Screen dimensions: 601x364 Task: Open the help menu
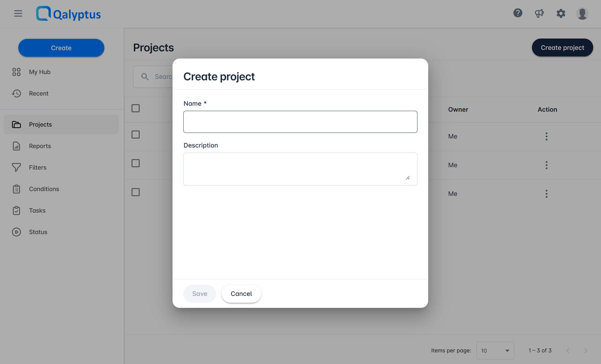(x=518, y=13)
